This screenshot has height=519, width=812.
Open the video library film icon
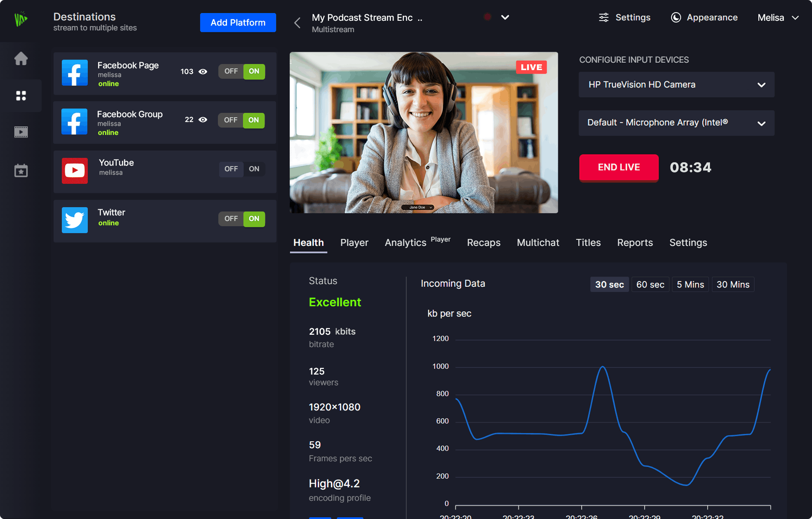21,132
